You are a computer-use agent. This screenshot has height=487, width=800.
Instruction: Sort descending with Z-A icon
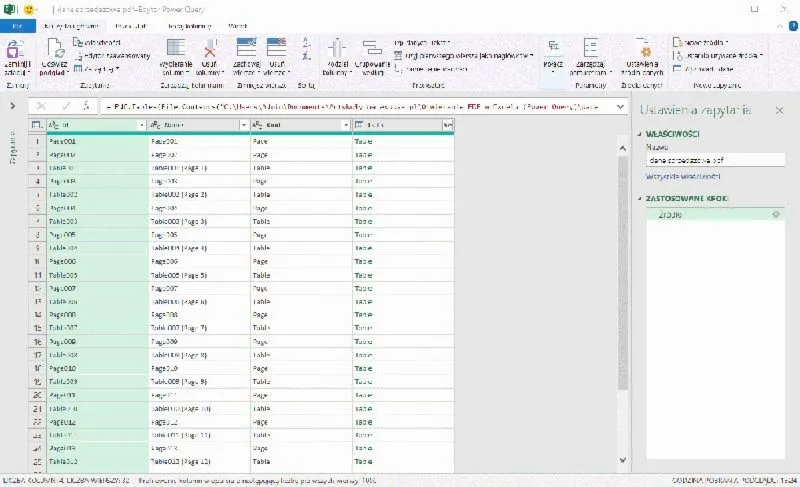[x=306, y=55]
